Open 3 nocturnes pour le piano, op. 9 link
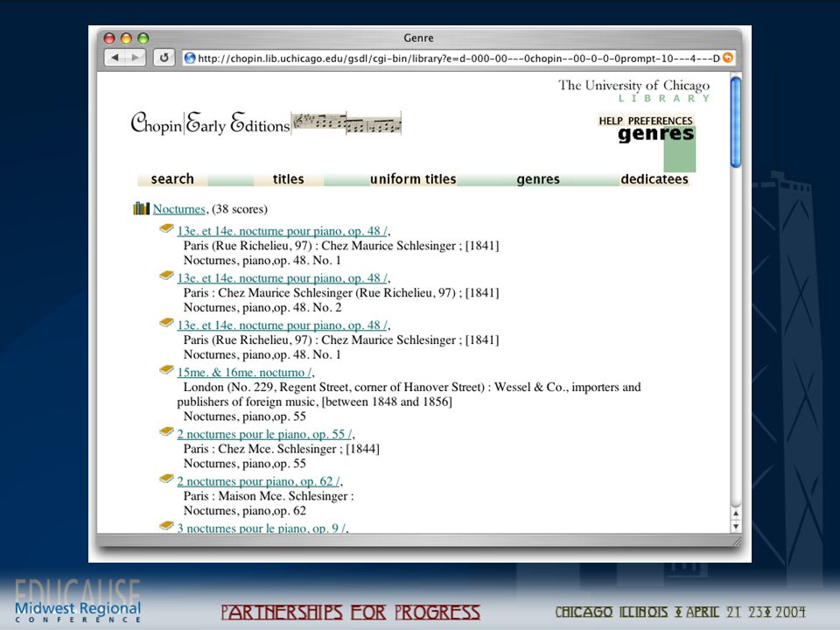This screenshot has width=840, height=630. point(262,528)
